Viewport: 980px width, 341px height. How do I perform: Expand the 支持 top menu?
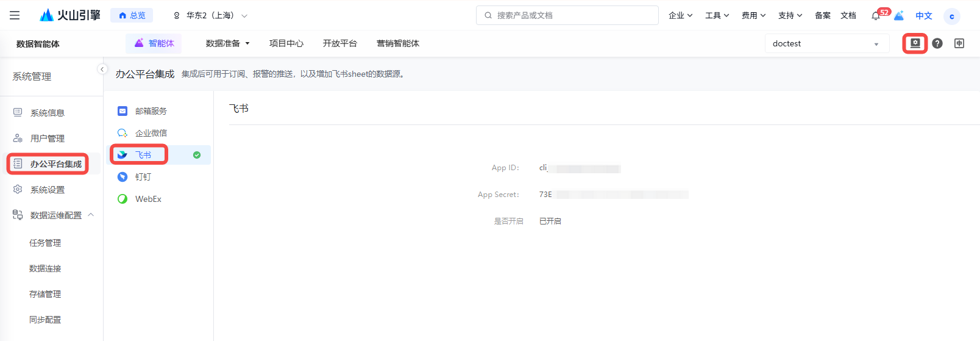coord(790,15)
